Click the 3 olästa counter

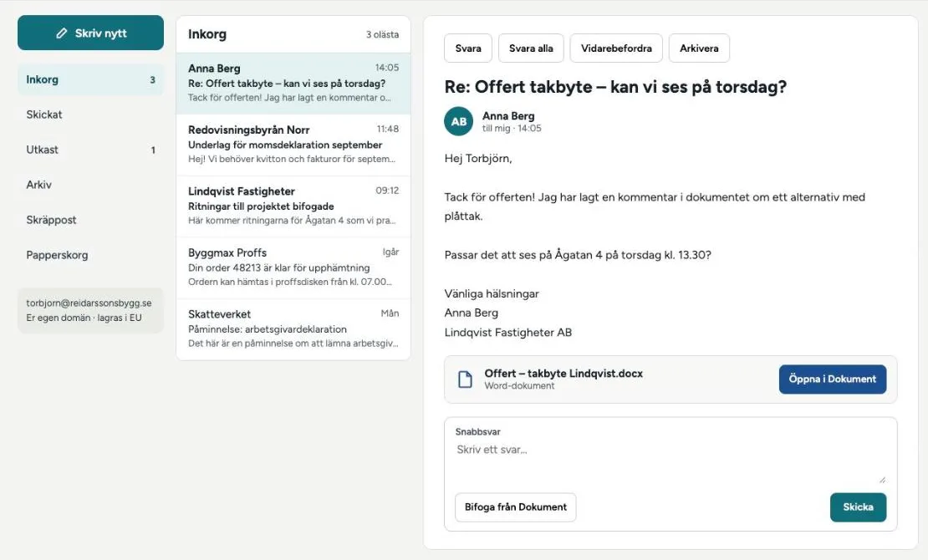tap(382, 35)
